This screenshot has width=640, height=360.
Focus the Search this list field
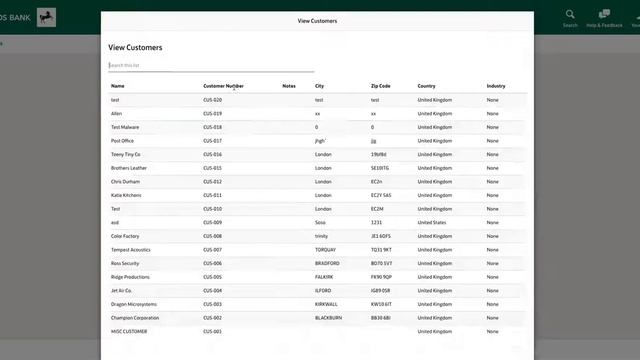coord(211,65)
